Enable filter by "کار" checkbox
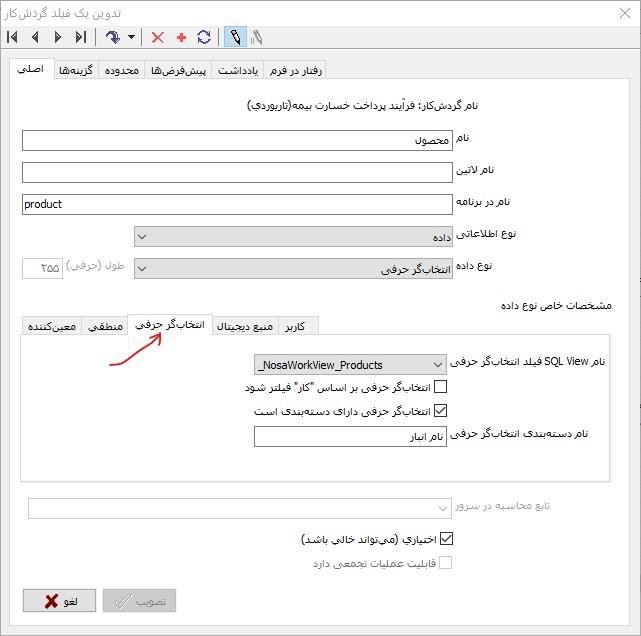The image size is (641, 636). pyautogui.click(x=440, y=387)
